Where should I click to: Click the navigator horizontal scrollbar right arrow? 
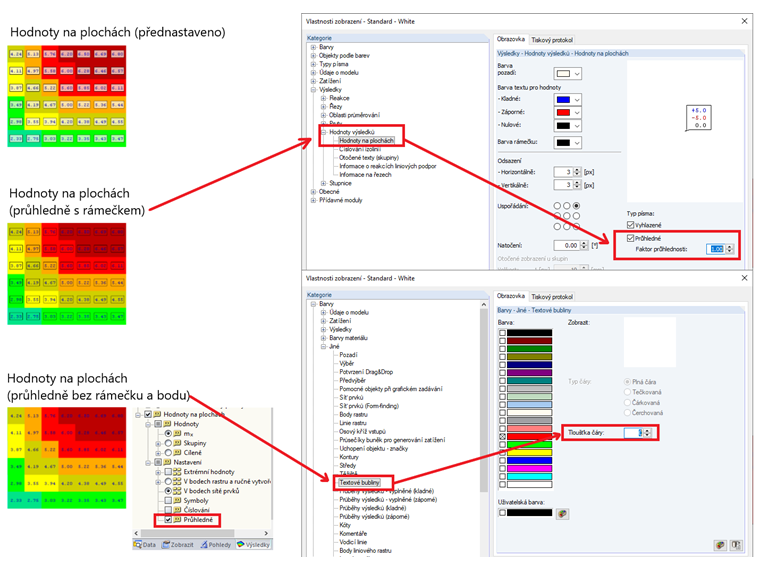(266, 533)
